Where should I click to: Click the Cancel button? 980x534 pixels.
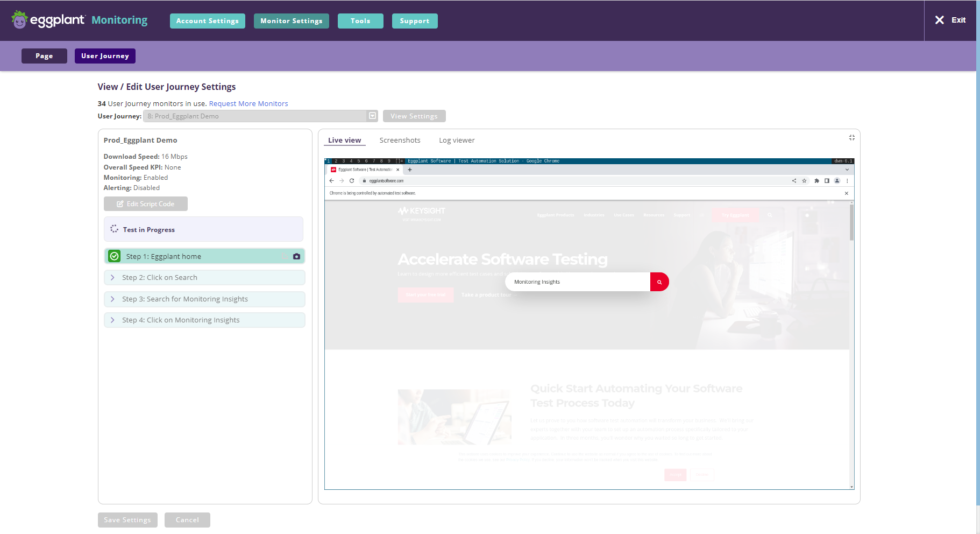(187, 520)
